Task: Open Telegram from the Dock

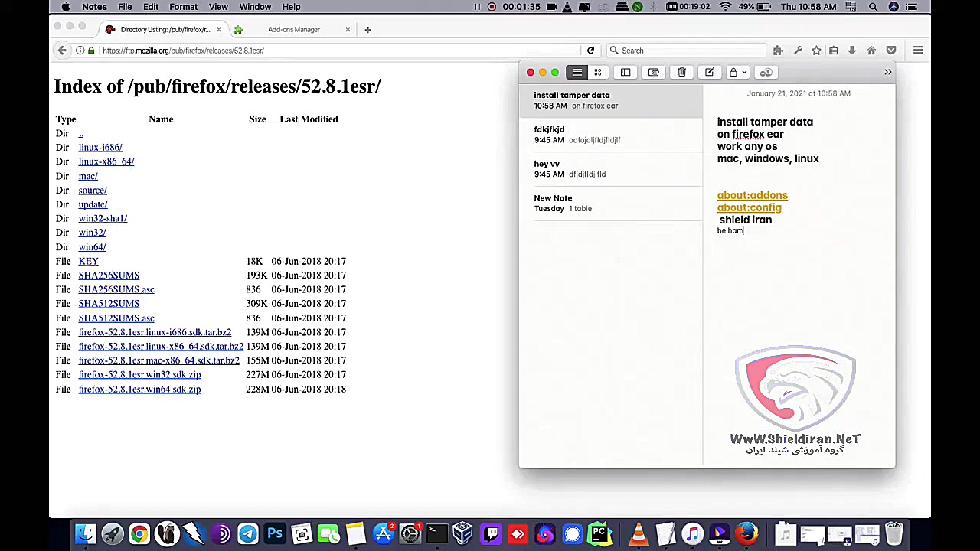Action: coord(247,533)
